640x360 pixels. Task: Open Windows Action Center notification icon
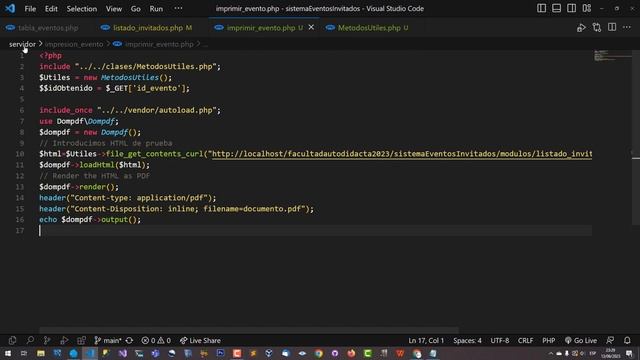[630, 353]
